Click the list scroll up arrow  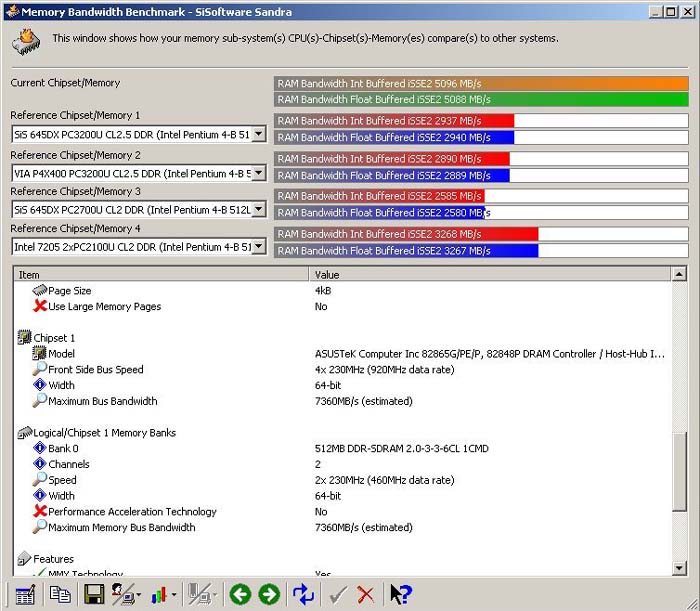click(679, 274)
